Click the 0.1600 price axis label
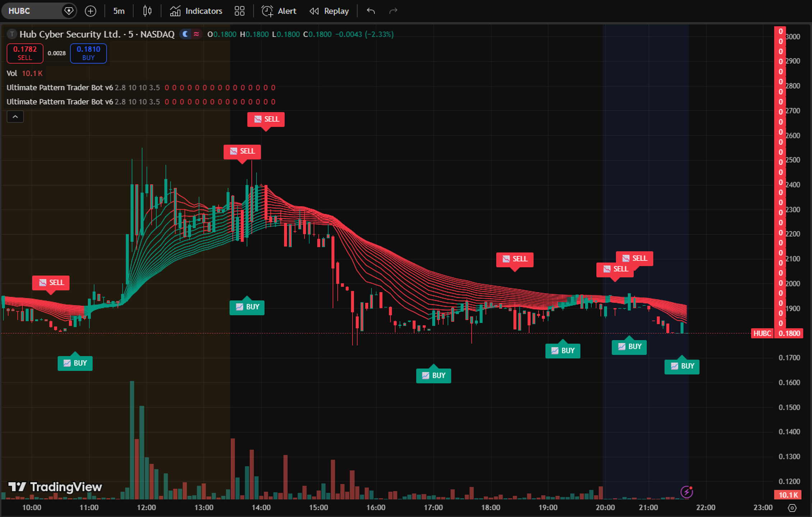Viewport: 812px width, 517px height. (789, 382)
